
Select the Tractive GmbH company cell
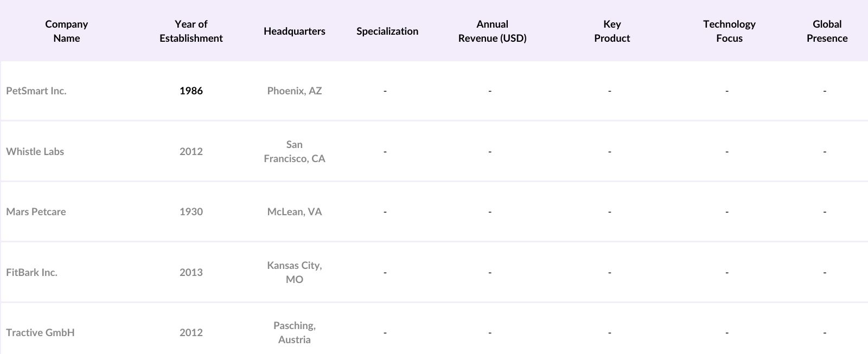40,333
